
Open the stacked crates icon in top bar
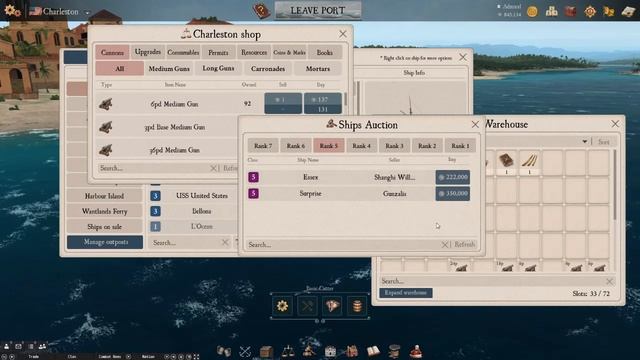tap(551, 11)
